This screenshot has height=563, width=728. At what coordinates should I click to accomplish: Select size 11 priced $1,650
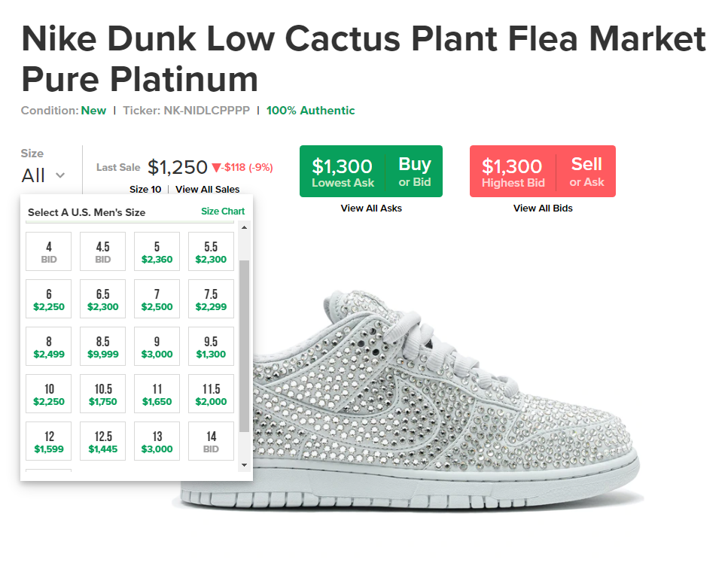(x=157, y=394)
